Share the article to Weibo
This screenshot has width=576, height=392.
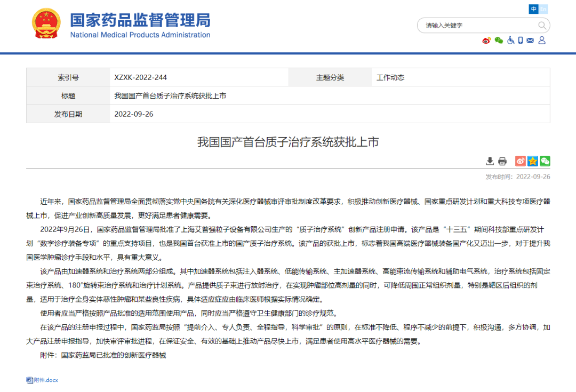pos(520,161)
